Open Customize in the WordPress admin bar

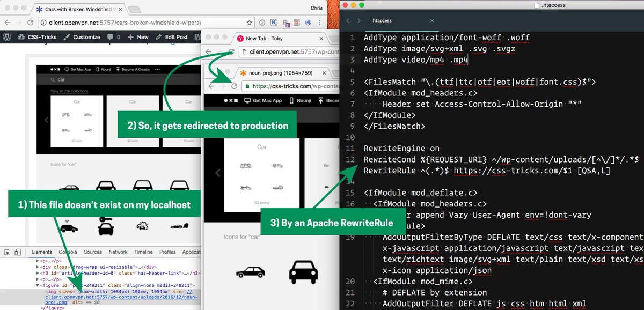pos(82,37)
